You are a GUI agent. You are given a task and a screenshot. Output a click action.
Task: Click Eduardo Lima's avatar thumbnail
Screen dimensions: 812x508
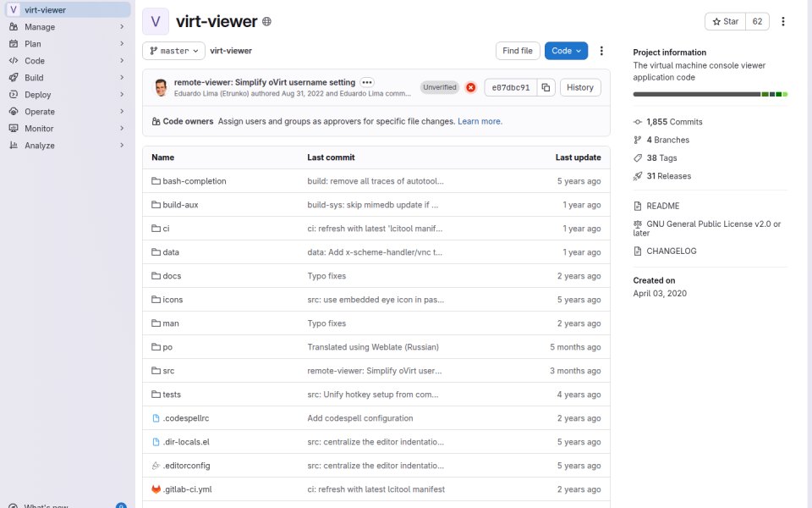pyautogui.click(x=161, y=87)
